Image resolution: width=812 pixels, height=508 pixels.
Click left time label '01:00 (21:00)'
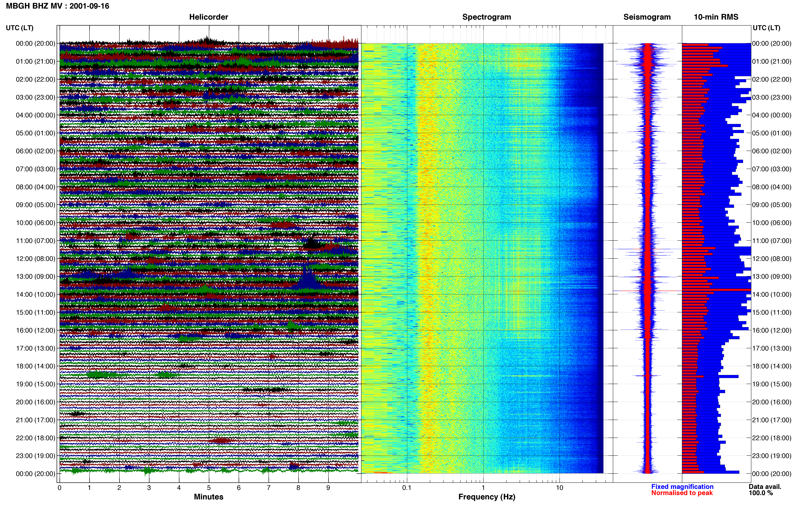tap(35, 61)
